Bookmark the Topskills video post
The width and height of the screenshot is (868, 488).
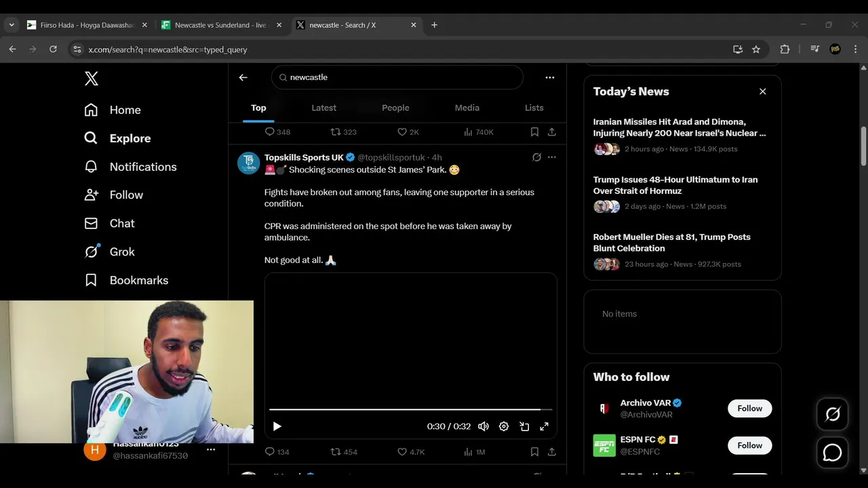pos(534,451)
